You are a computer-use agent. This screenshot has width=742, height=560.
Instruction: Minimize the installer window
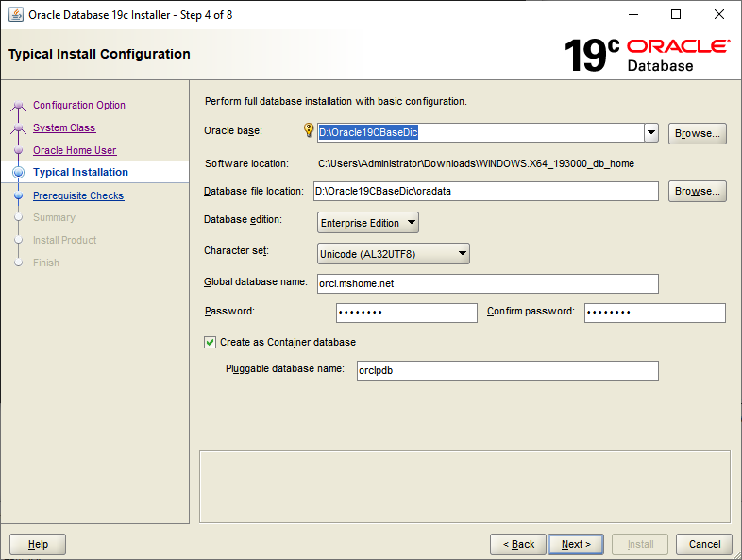click(633, 15)
